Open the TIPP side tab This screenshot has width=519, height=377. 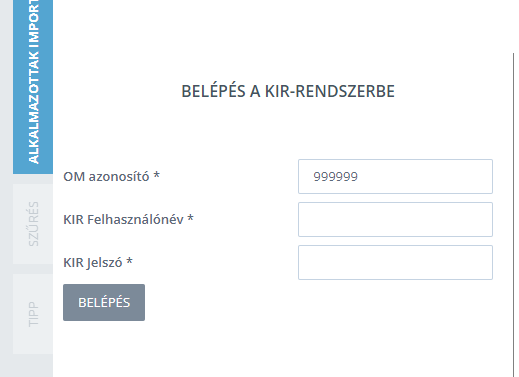[x=33, y=314]
